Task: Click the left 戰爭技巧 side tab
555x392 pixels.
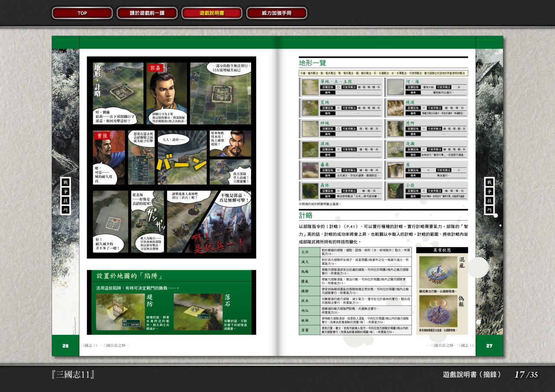Action: pos(65,196)
